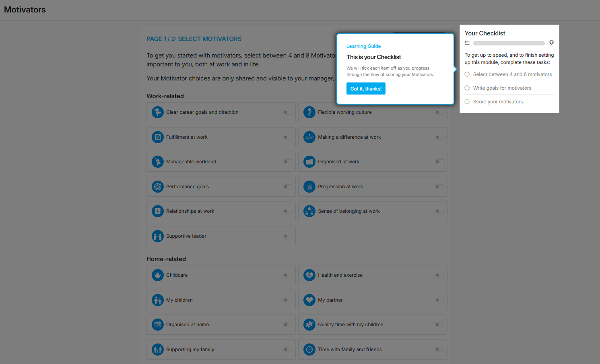This screenshot has height=364, width=600.
Task: Click the checklist list icon
Action: coord(467,43)
